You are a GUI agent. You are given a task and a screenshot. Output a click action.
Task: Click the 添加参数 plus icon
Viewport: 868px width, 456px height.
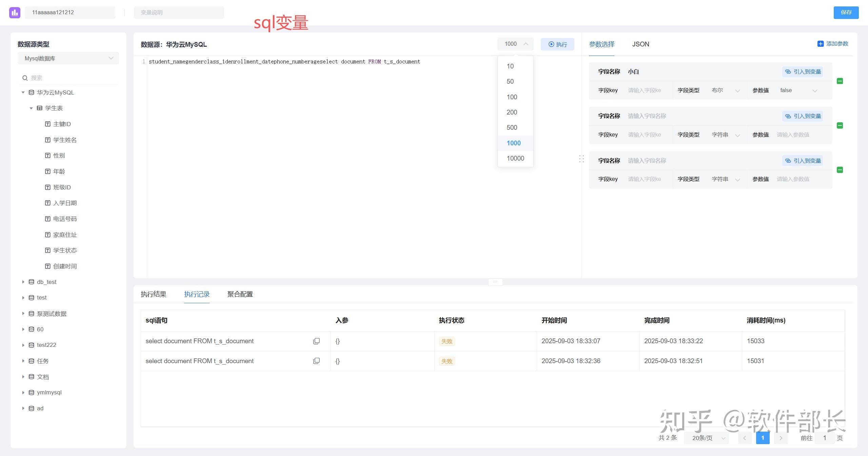click(x=821, y=44)
